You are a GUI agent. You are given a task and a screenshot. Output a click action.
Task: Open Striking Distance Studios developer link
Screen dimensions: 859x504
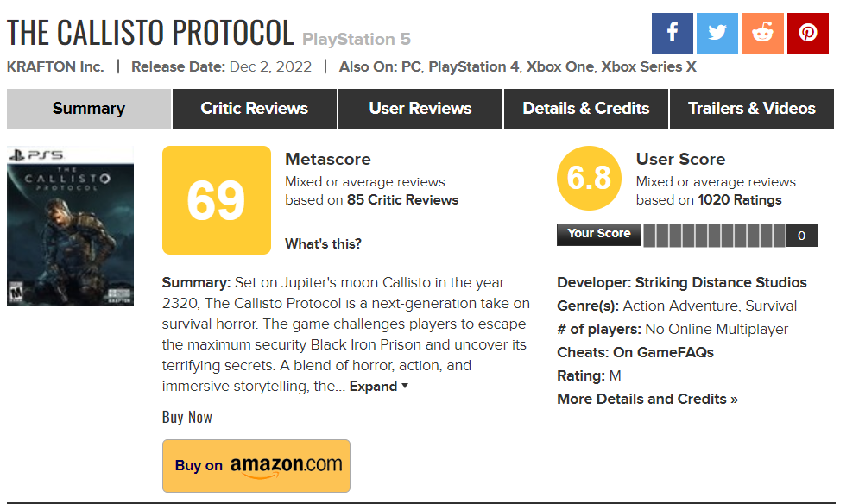pos(721,283)
